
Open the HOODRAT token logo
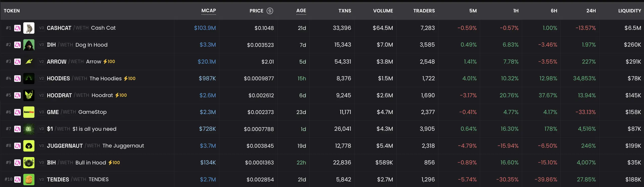tap(29, 95)
